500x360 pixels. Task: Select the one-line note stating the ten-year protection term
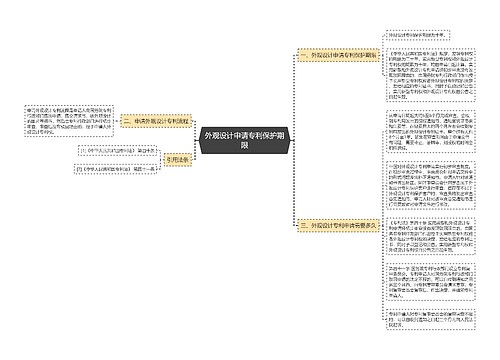click(418, 35)
